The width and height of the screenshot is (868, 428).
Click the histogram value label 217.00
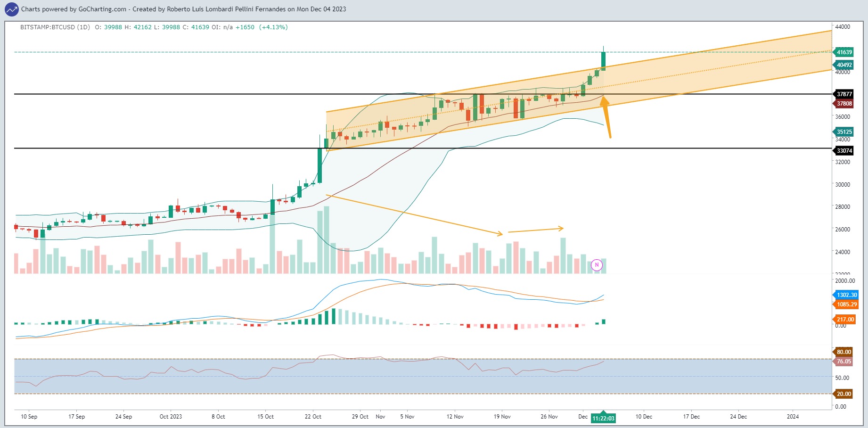coord(844,320)
